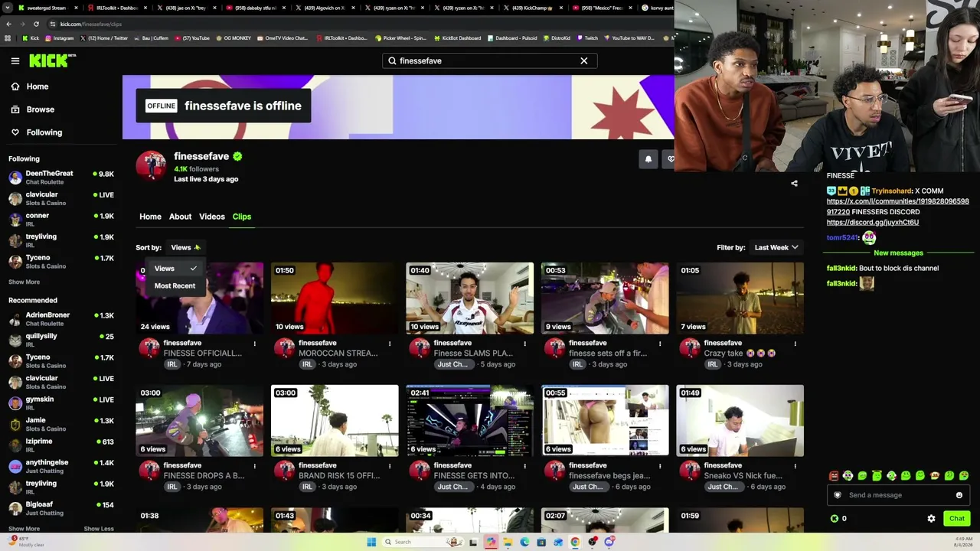
Task: Reload the page with browser refresh
Action: click(x=38, y=24)
